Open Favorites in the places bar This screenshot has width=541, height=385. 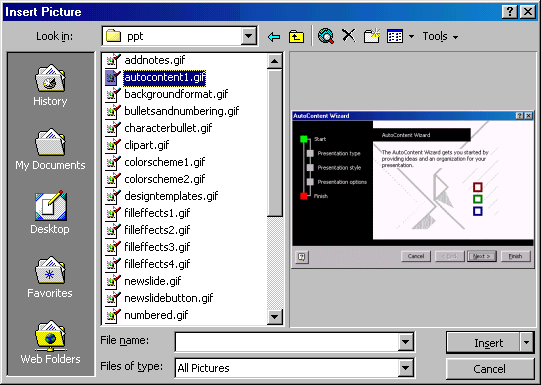(x=50, y=277)
